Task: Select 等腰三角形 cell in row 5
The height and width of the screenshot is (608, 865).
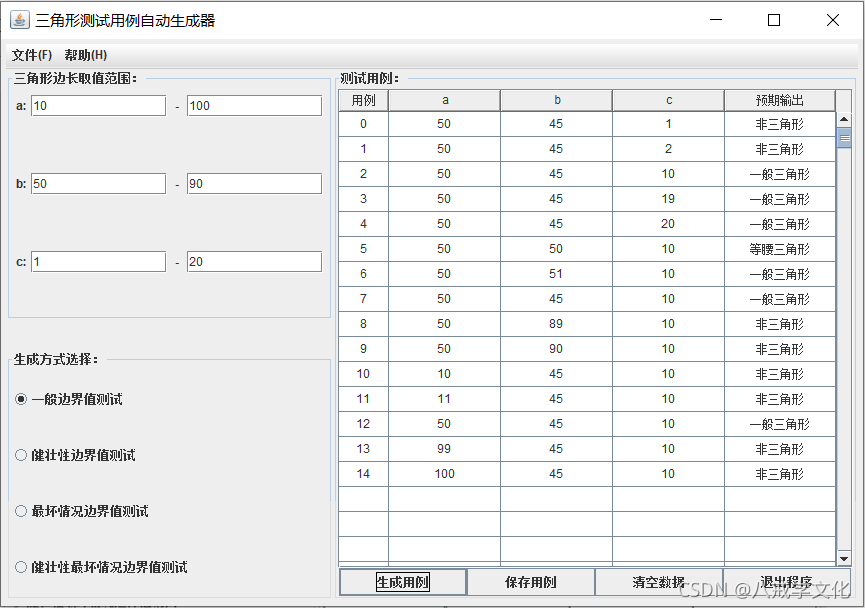Action: pyautogui.click(x=780, y=249)
